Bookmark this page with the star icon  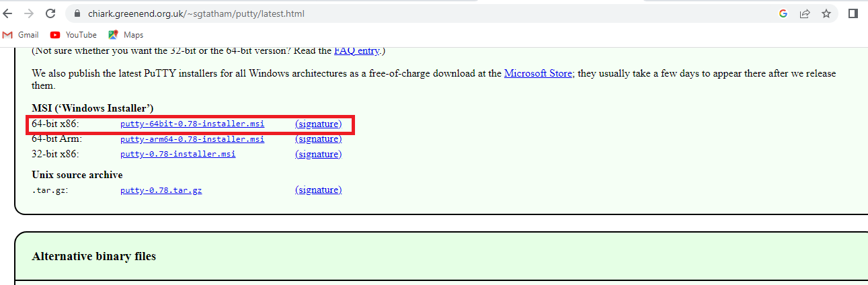826,13
